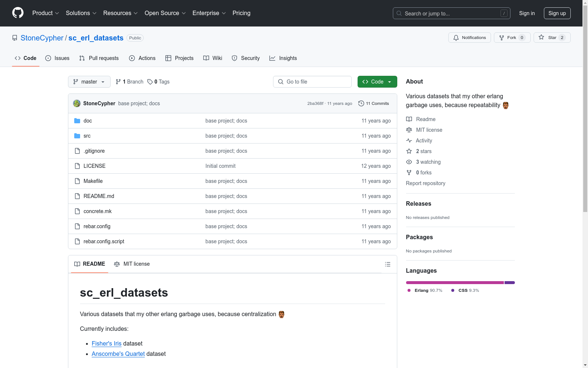Open the Anscombe's Quartet link
Screen dimensions: 588x368
[x=118, y=354]
